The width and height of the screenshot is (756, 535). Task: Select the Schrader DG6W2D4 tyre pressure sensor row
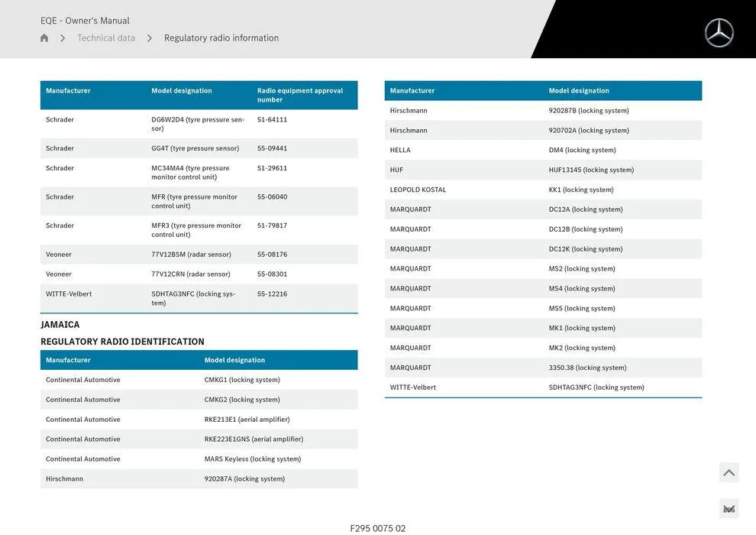click(153, 124)
